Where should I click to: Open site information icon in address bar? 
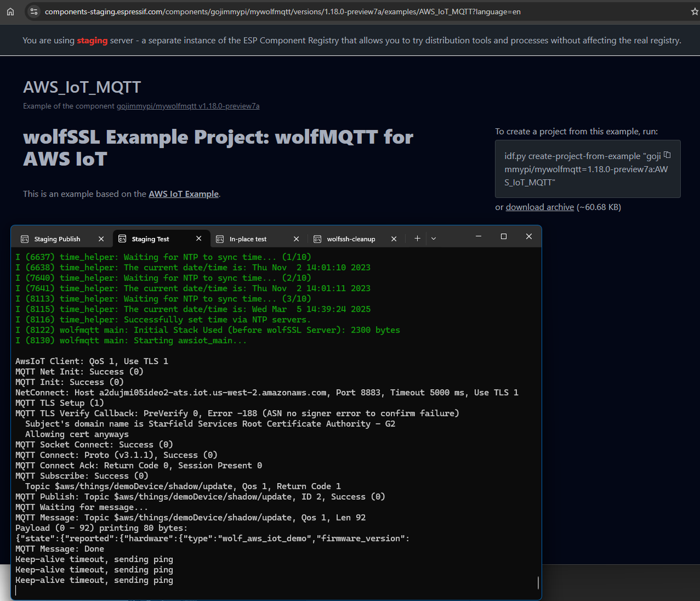[34, 12]
